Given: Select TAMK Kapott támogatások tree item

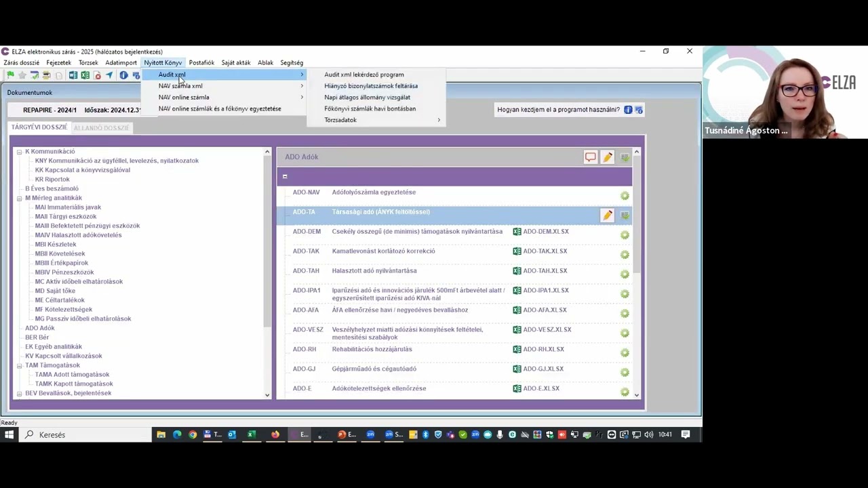Looking at the screenshot, I should pyautogui.click(x=74, y=384).
